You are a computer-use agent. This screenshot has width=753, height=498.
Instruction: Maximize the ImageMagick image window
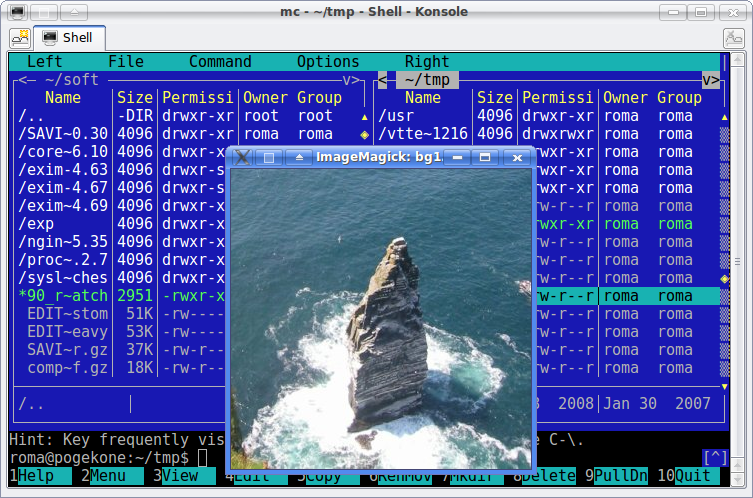(x=485, y=157)
